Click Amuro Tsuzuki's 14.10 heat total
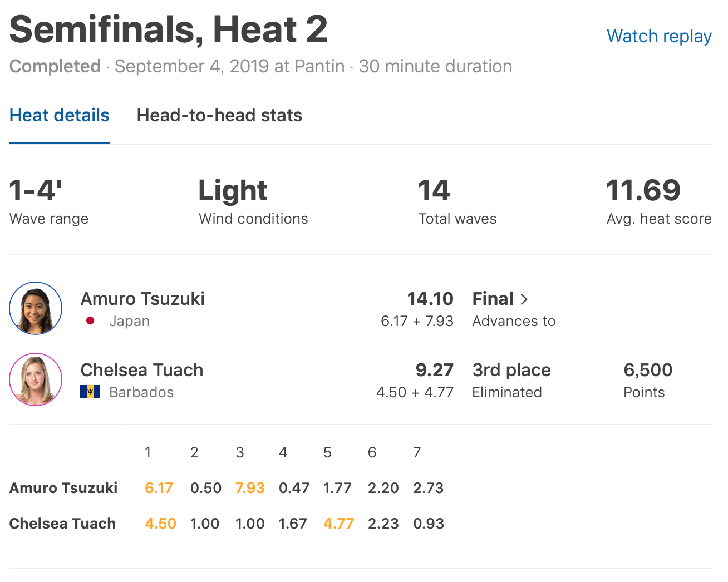The width and height of the screenshot is (728, 582). pos(430,299)
